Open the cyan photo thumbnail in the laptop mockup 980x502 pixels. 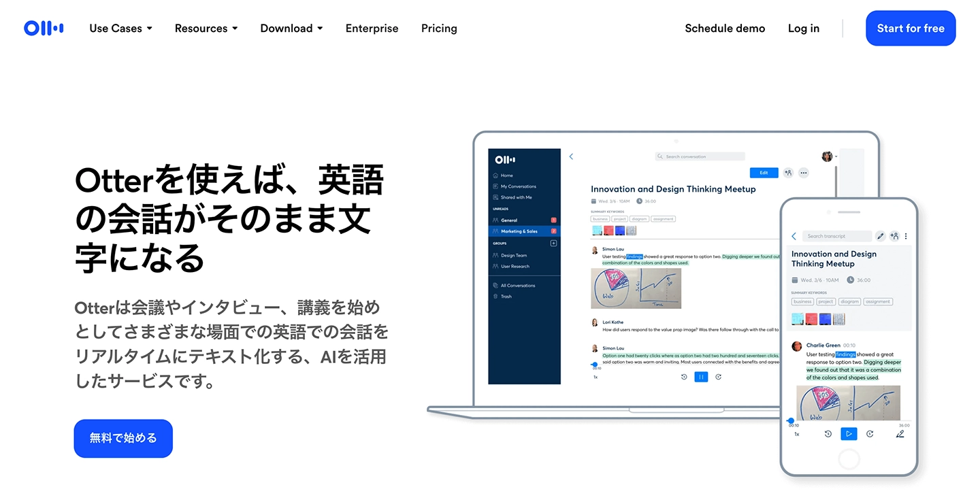point(596,231)
